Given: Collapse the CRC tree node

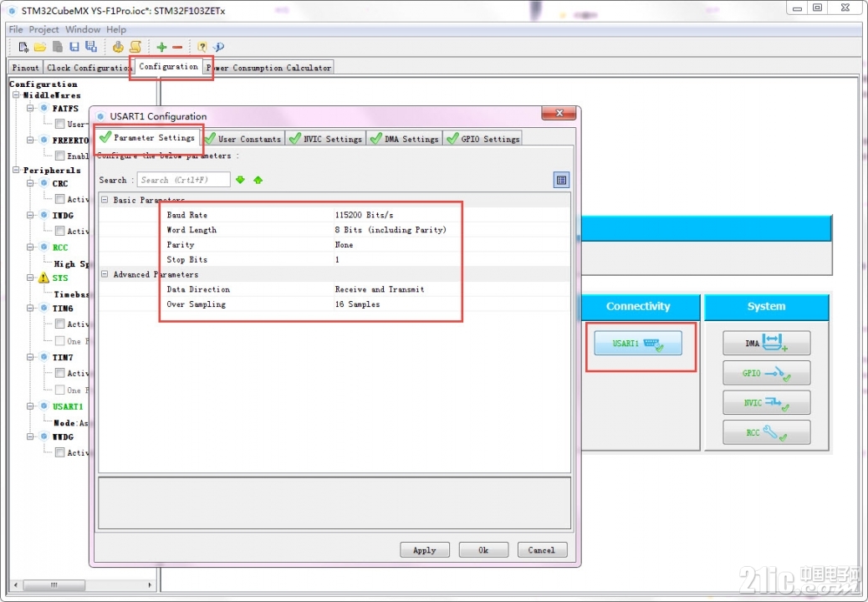Looking at the screenshot, I should tap(30, 183).
